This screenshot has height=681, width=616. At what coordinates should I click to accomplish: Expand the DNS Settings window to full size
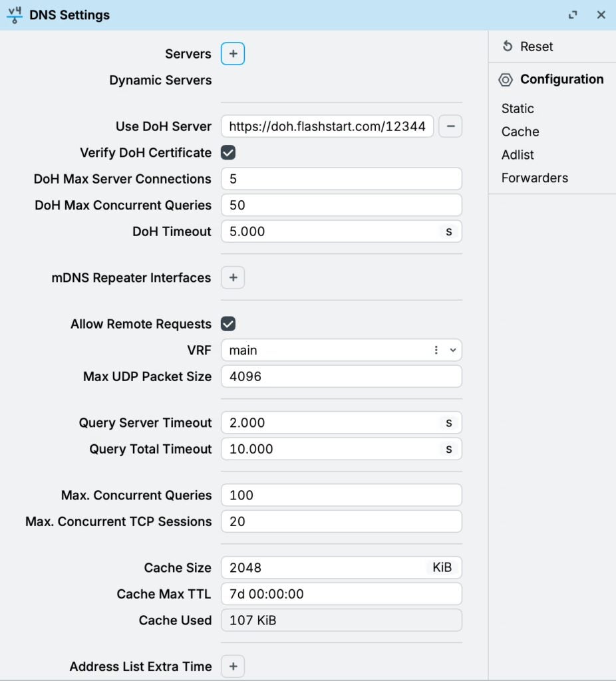[573, 15]
